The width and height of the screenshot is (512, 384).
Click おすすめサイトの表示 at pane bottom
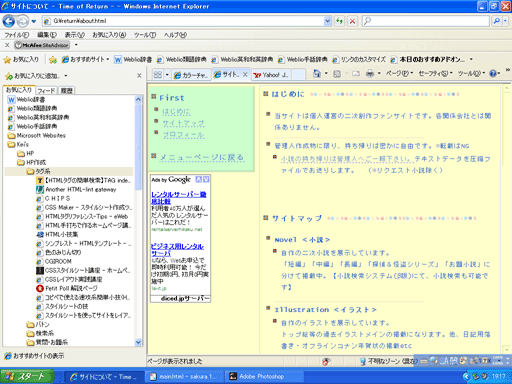point(34,356)
